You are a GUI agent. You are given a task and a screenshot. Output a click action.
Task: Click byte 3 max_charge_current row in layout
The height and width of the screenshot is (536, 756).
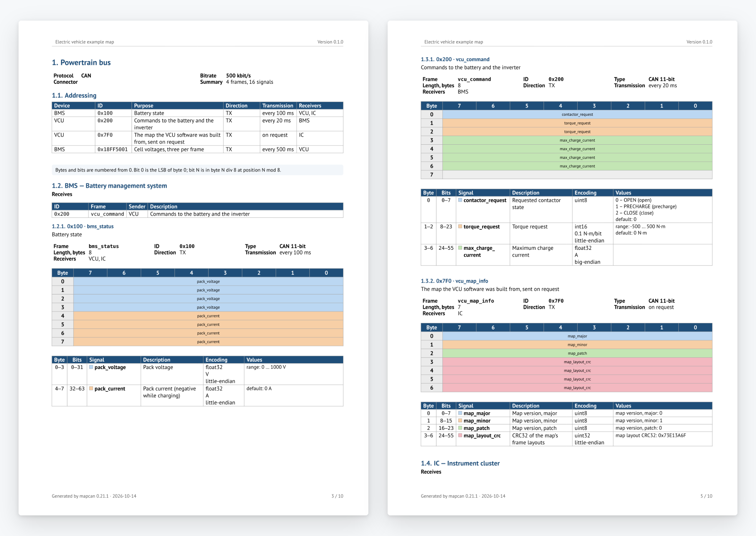pos(577,140)
